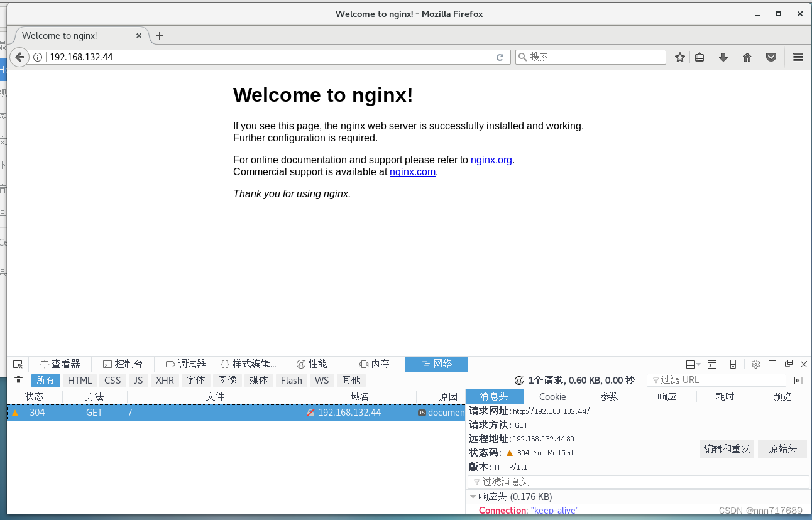The height and width of the screenshot is (520, 812).
Task: Collapse the 响应头 section
Action: 473,497
